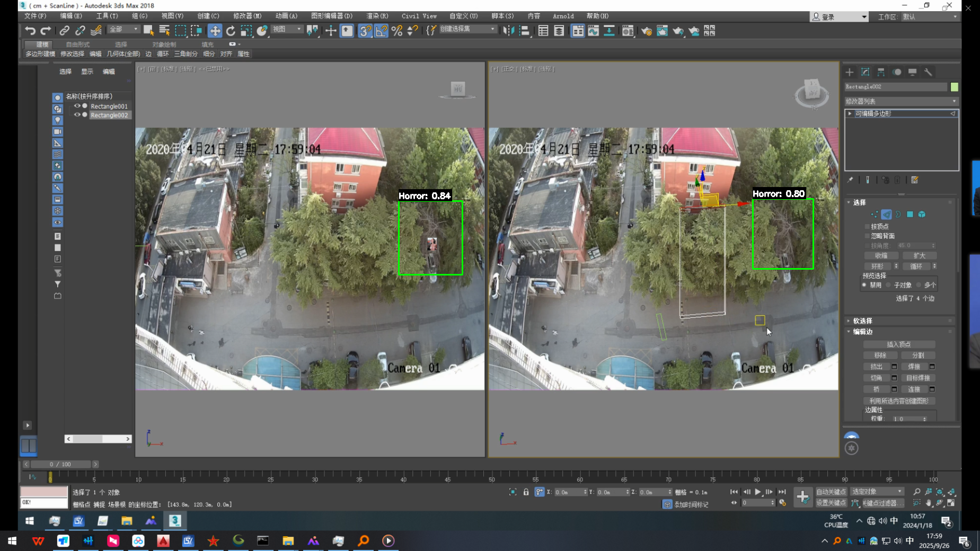
Task: Toggle the Angle Snap icon
Action: click(381, 31)
